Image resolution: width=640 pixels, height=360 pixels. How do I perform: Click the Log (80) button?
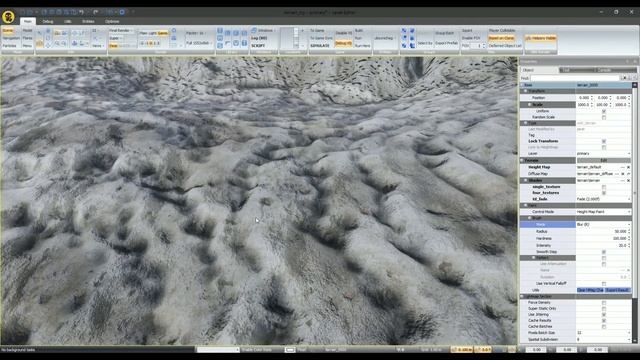(x=259, y=38)
